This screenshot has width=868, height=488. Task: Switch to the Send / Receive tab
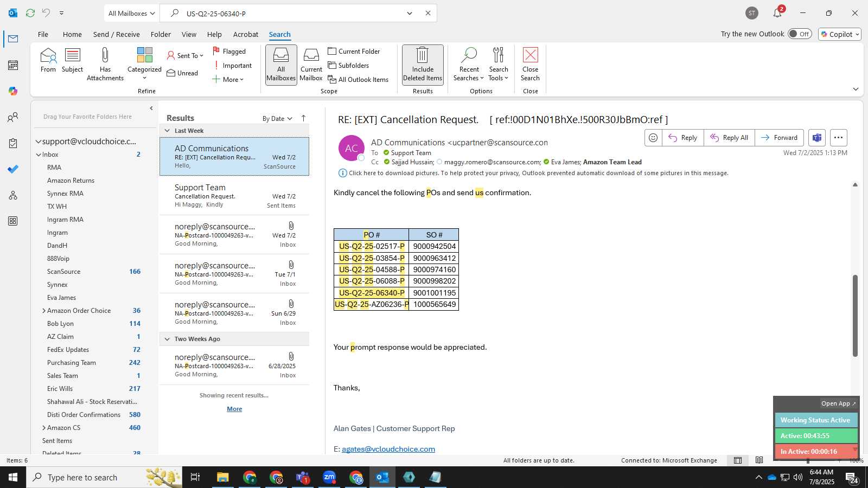116,34
